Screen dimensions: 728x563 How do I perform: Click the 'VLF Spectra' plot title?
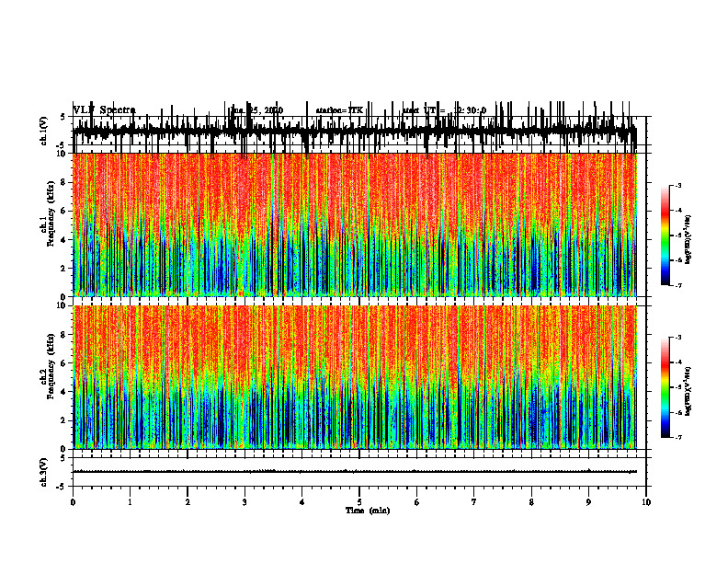[x=105, y=110]
